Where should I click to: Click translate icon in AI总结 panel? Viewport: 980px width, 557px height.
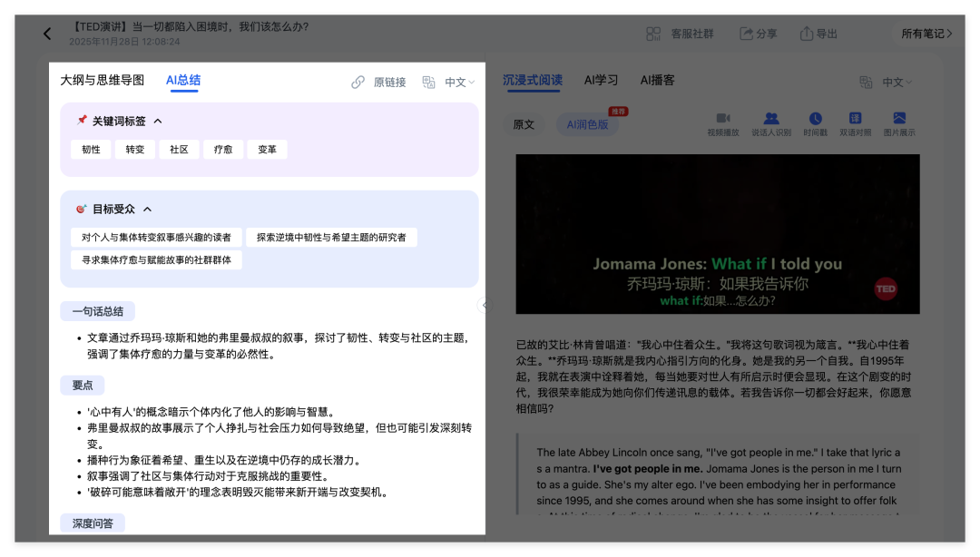[x=428, y=82]
